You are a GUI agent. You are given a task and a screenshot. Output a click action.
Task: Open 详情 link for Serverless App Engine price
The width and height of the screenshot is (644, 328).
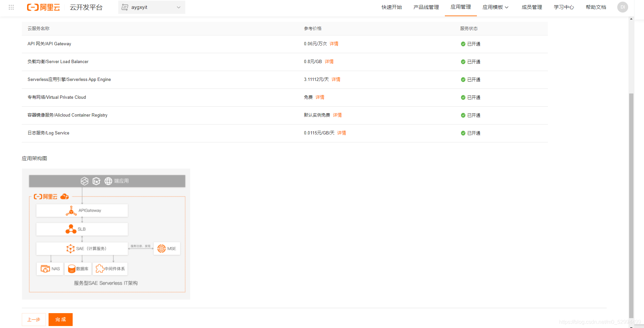(336, 79)
